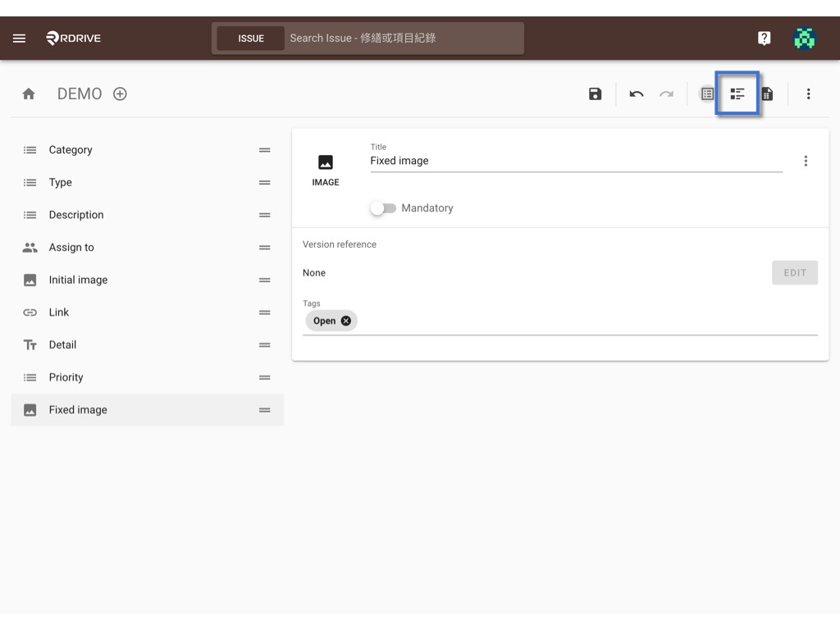Open Fixed image field more options menu
The image size is (840, 630).
806,161
